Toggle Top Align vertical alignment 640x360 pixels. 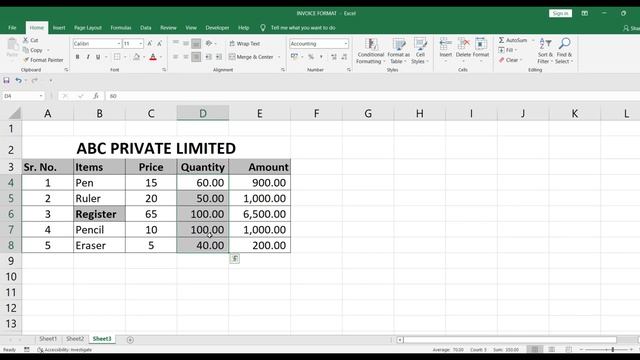[176, 43]
